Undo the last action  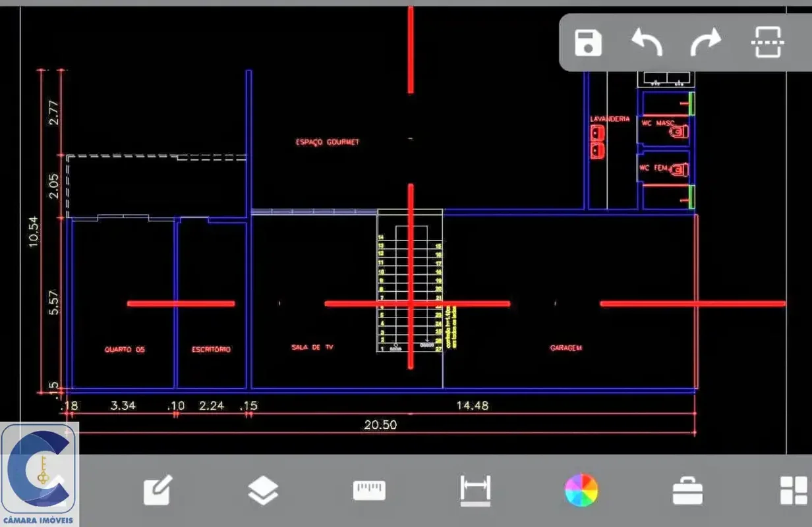pos(647,43)
